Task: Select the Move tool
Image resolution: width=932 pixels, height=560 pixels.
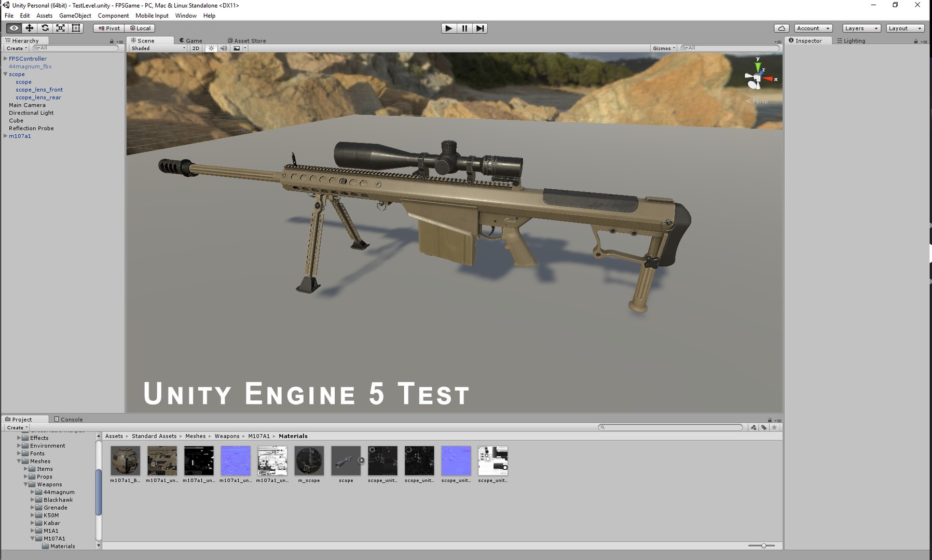Action: 30,28
